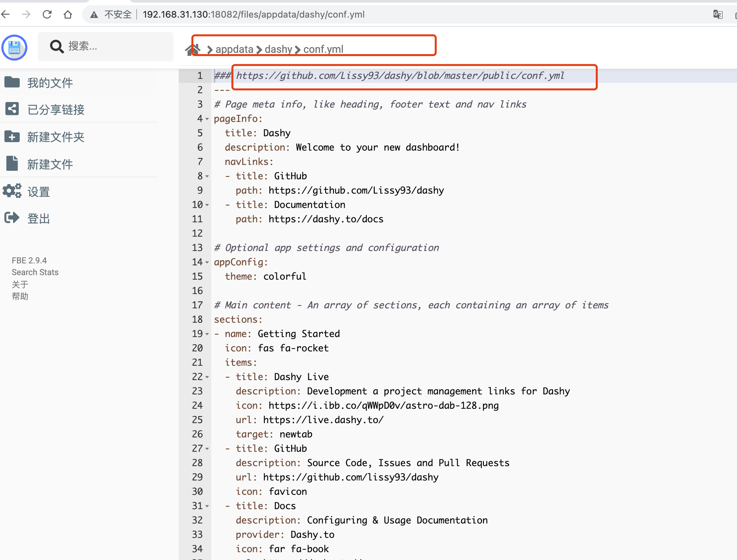737x560 pixels.
Task: Click 登出 to log out
Action: coord(38,219)
